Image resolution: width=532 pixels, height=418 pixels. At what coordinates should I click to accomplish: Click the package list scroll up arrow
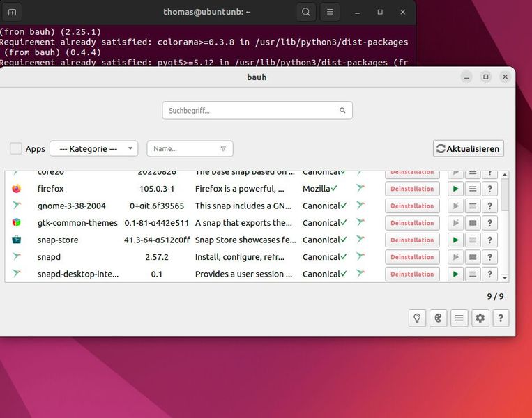[x=505, y=175]
